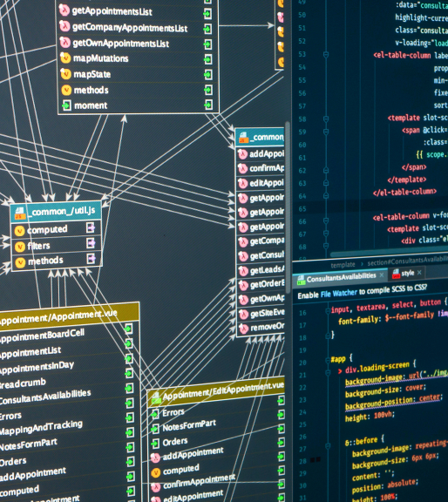The image size is (448, 502).
Task: Collapse the &::before fold at line 27
Action: [x=329, y=446]
